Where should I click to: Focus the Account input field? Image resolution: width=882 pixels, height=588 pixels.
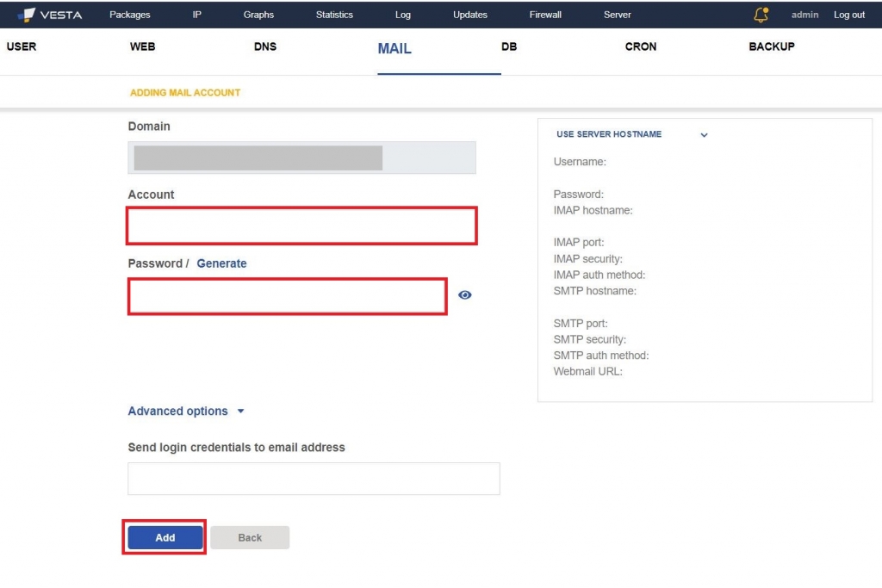point(302,226)
